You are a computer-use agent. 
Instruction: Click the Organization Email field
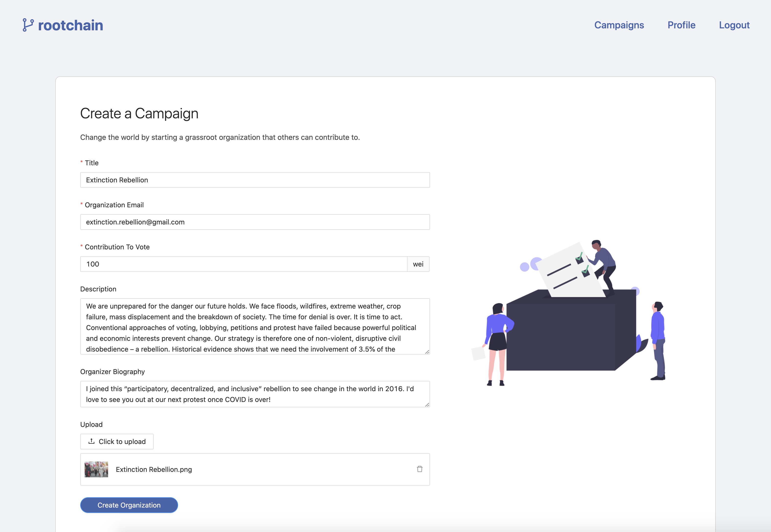[x=255, y=222]
